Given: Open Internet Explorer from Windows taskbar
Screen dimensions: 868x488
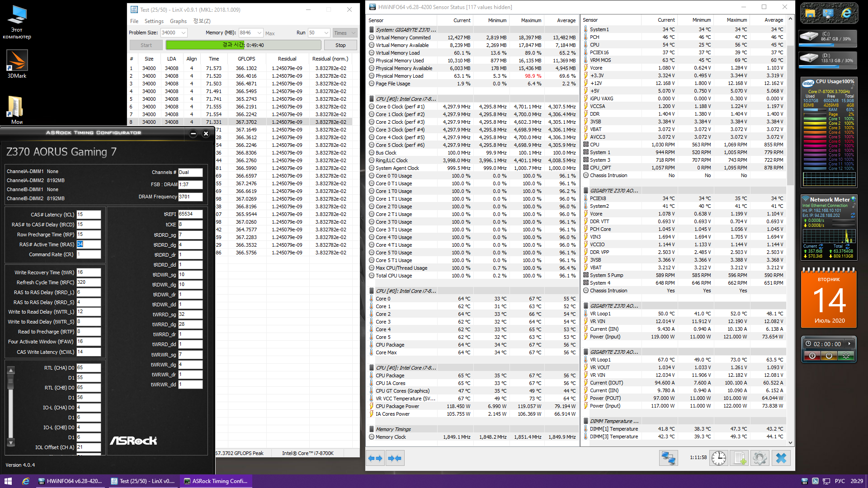Looking at the screenshot, I should [x=26, y=481].
